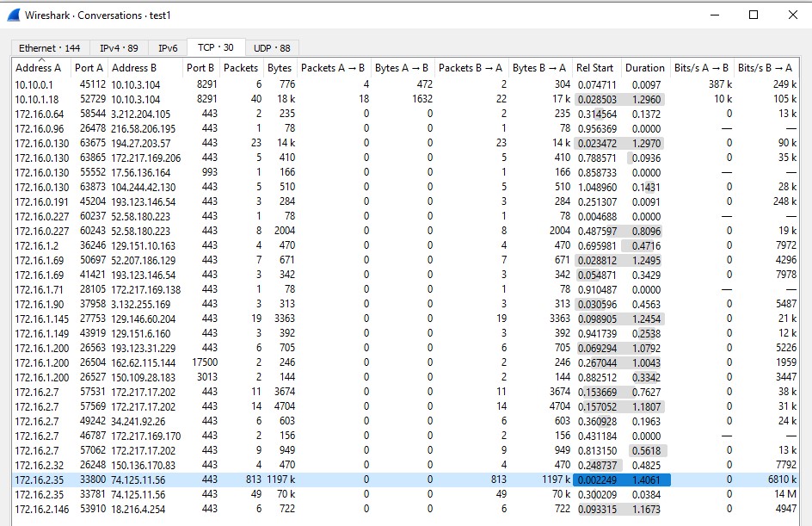Click port A value 57569

pyautogui.click(x=93, y=407)
